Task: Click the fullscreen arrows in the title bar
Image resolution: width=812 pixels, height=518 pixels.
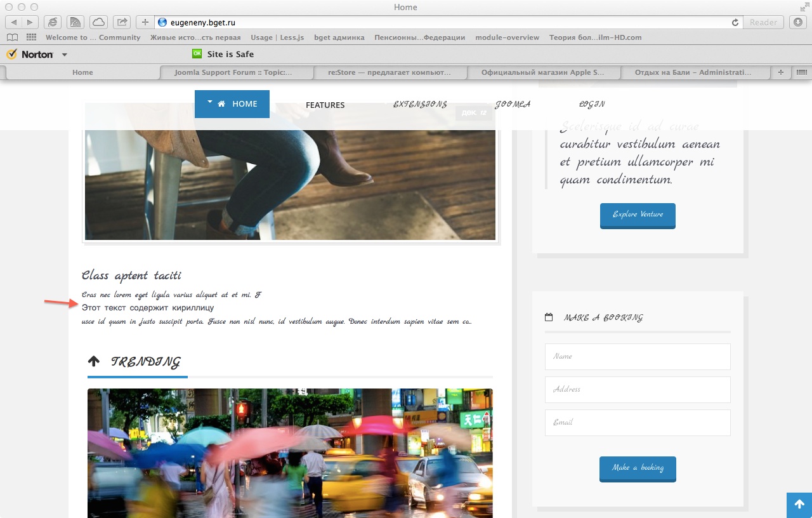Action: (x=804, y=7)
